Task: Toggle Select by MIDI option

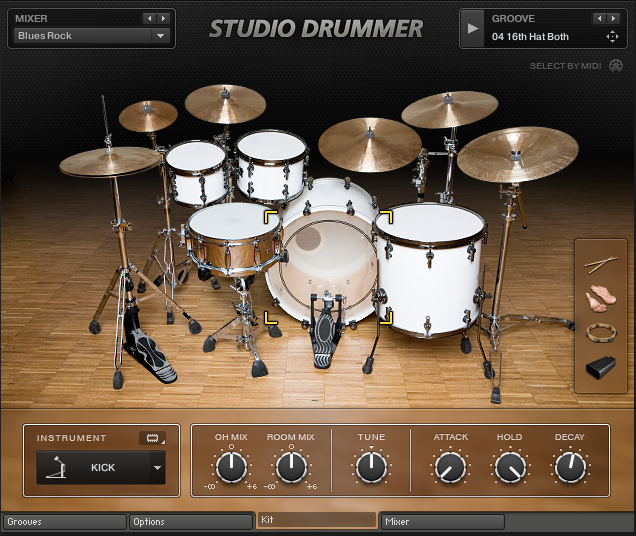Action: pos(565,67)
